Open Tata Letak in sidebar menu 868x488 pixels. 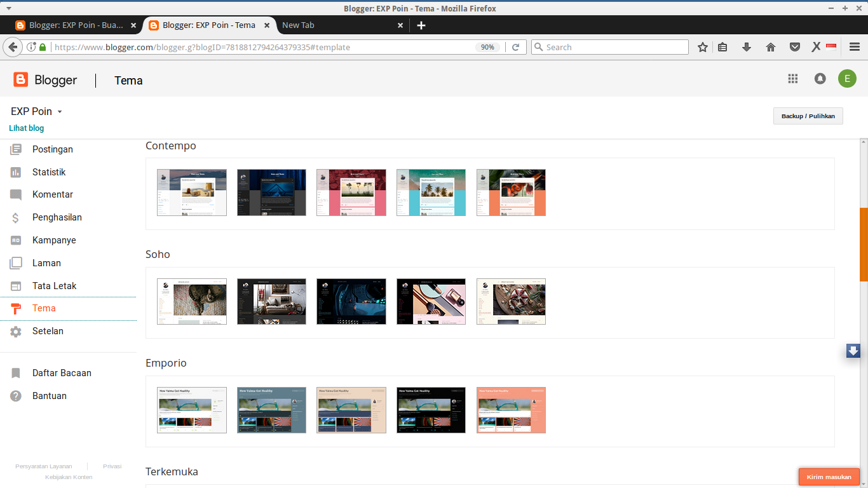55,286
